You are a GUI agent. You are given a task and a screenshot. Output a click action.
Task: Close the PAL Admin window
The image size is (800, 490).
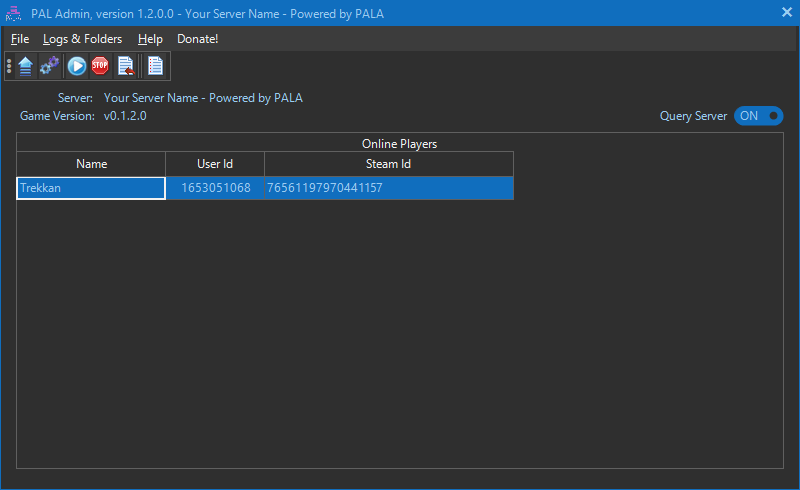click(786, 12)
